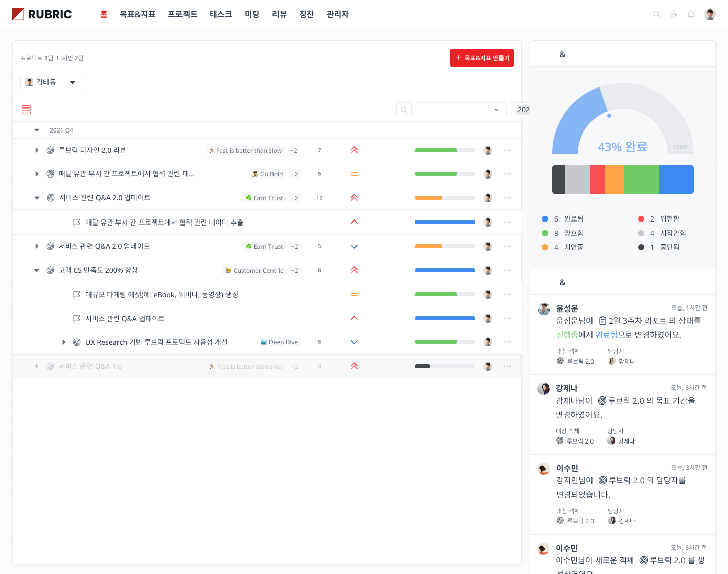
Task: Open the search icon in top navigation
Action: (656, 14)
